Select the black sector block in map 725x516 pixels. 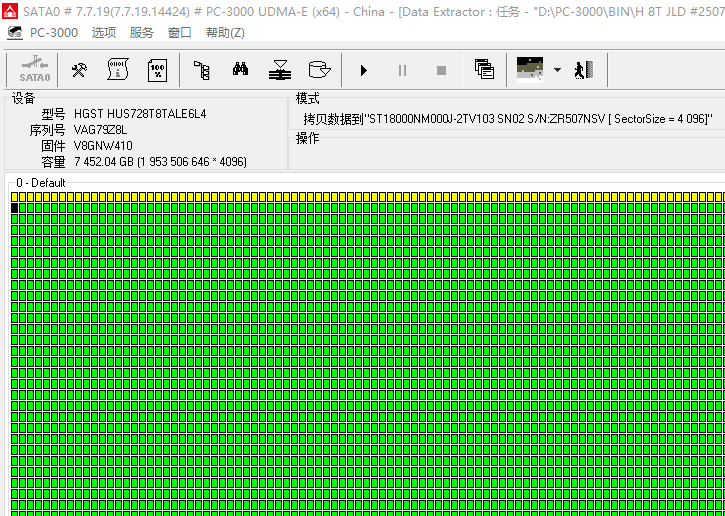click(15, 208)
